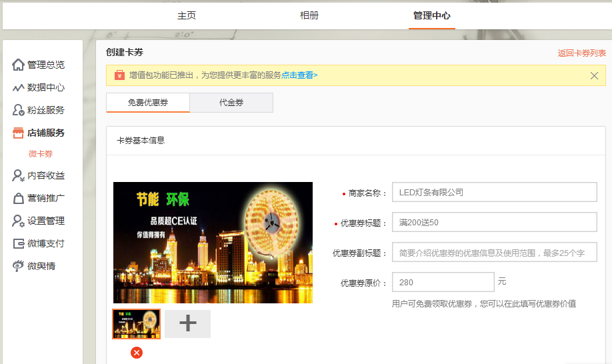
Task: Select the uploaded LED image thumbnail
Action: 136,324
